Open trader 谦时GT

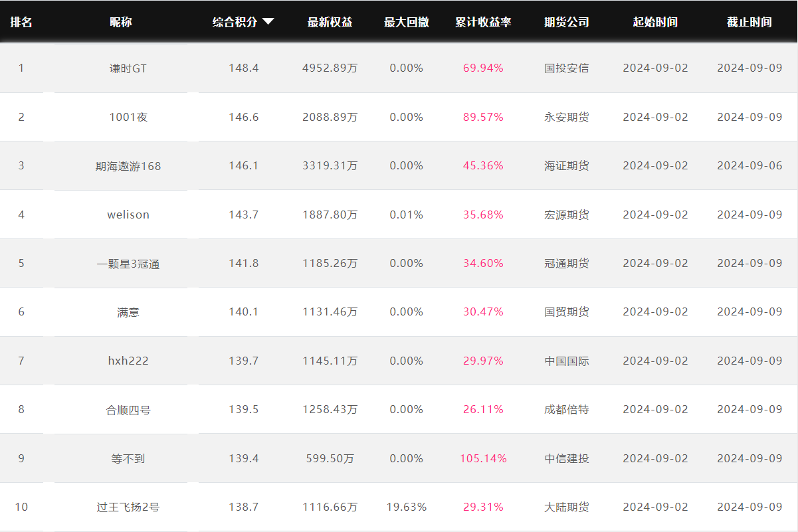(x=128, y=68)
